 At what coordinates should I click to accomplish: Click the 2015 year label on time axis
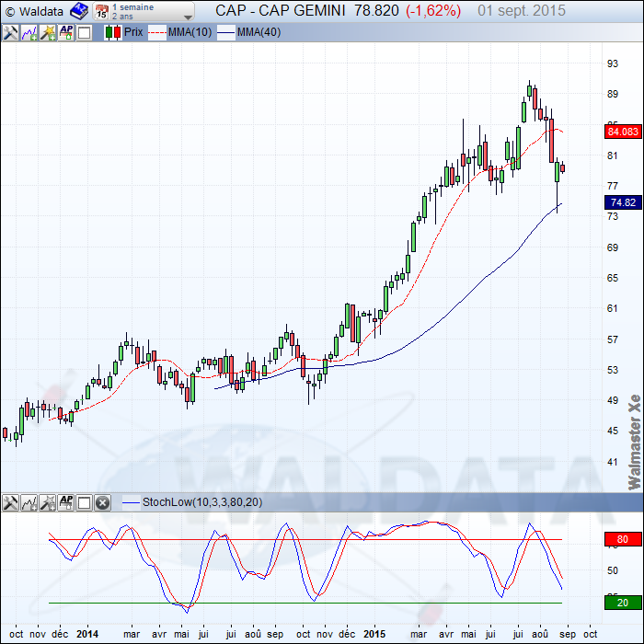(374, 634)
